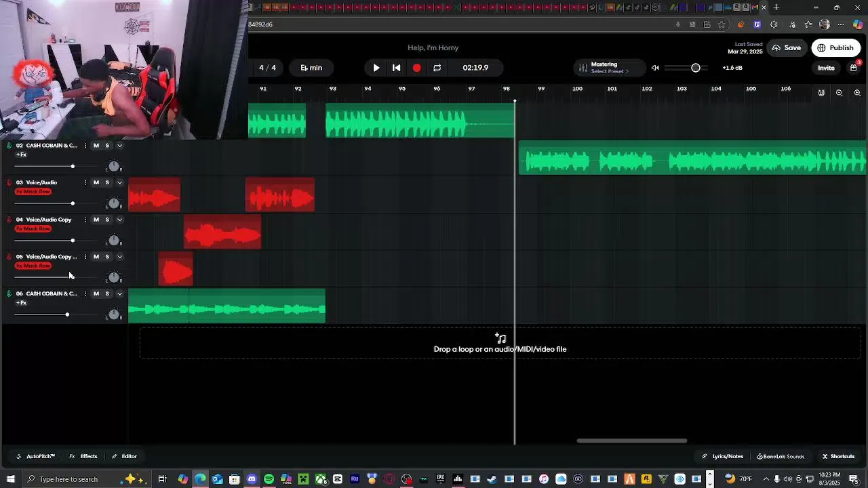Return to start with skip-back button
The width and height of the screenshot is (868, 488).
(397, 68)
